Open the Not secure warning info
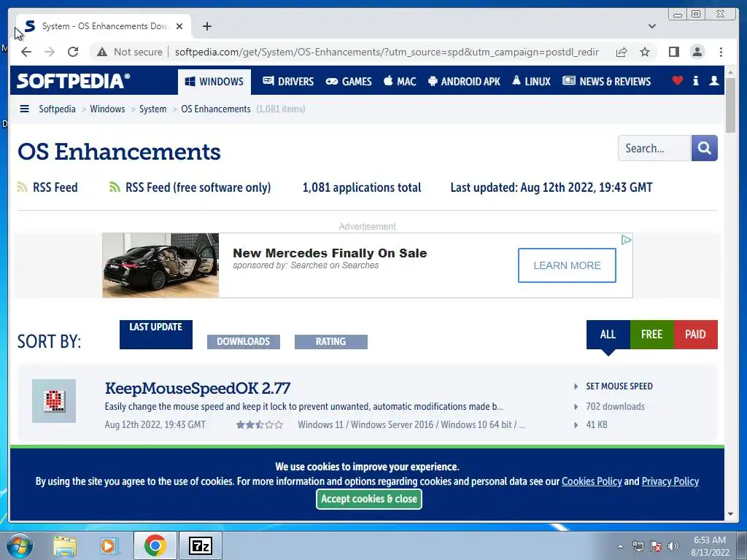 [130, 52]
